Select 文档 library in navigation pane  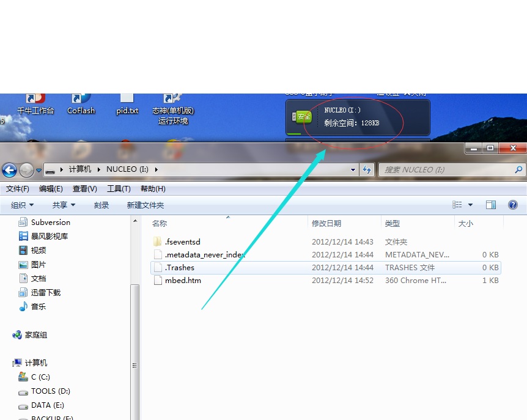[39, 279]
